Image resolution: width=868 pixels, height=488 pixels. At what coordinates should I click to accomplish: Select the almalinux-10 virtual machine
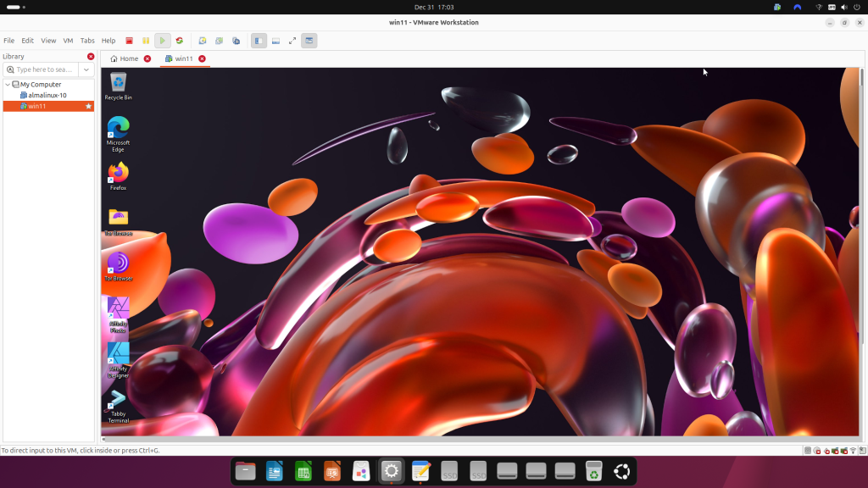coord(47,95)
